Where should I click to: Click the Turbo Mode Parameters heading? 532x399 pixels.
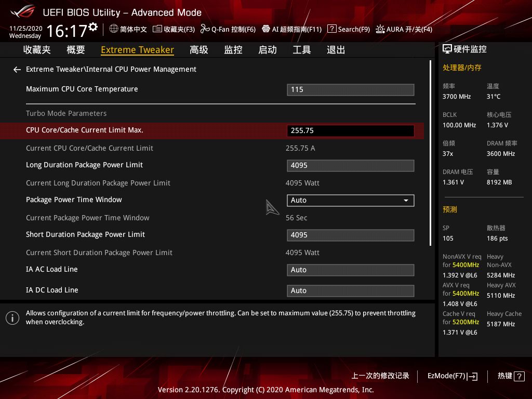click(x=66, y=113)
